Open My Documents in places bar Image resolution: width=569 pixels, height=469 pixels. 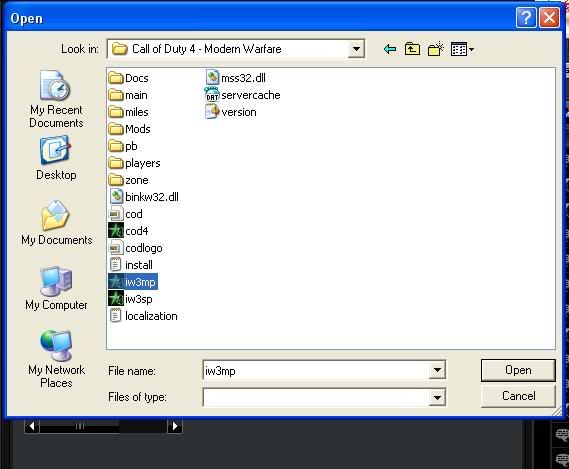[56, 223]
